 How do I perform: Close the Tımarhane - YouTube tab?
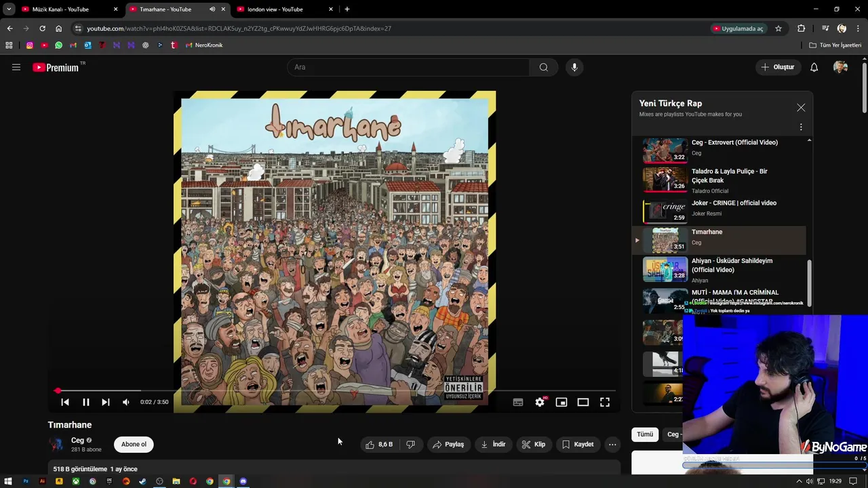click(x=223, y=9)
